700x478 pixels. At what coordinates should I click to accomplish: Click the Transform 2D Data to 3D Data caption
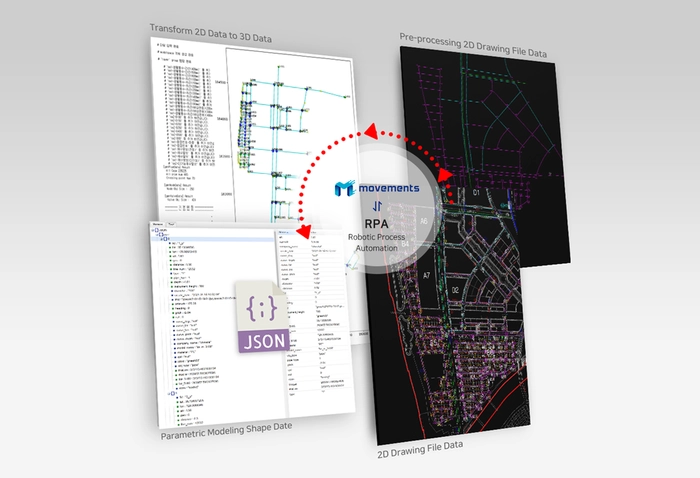(211, 37)
